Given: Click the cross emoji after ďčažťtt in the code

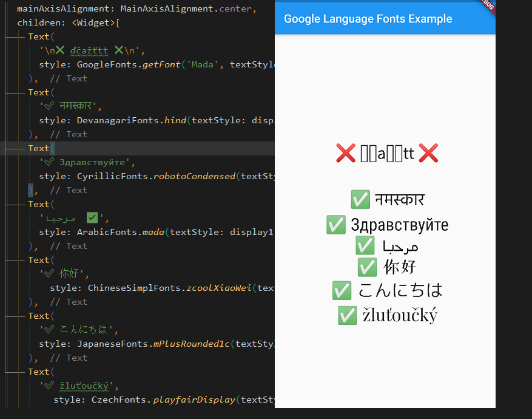Looking at the screenshot, I should click(119, 50).
